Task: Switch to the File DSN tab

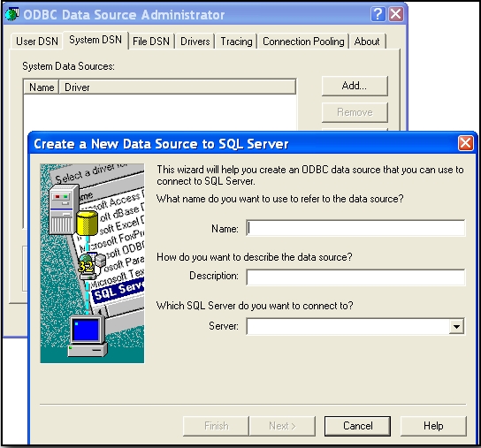Action: [151, 42]
